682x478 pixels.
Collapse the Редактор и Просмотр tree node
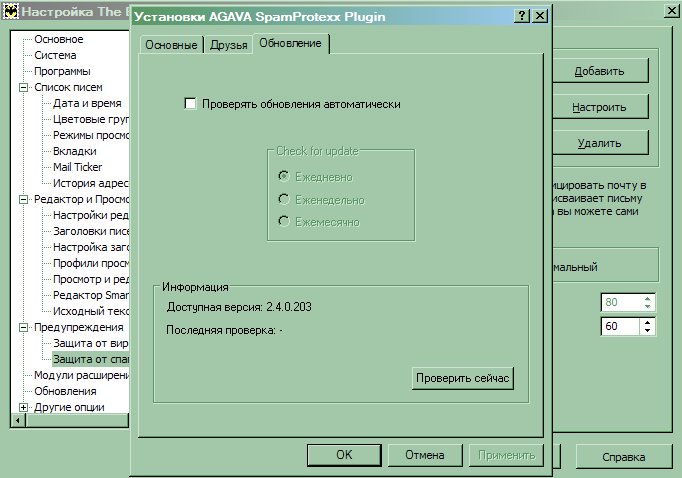click(23, 200)
